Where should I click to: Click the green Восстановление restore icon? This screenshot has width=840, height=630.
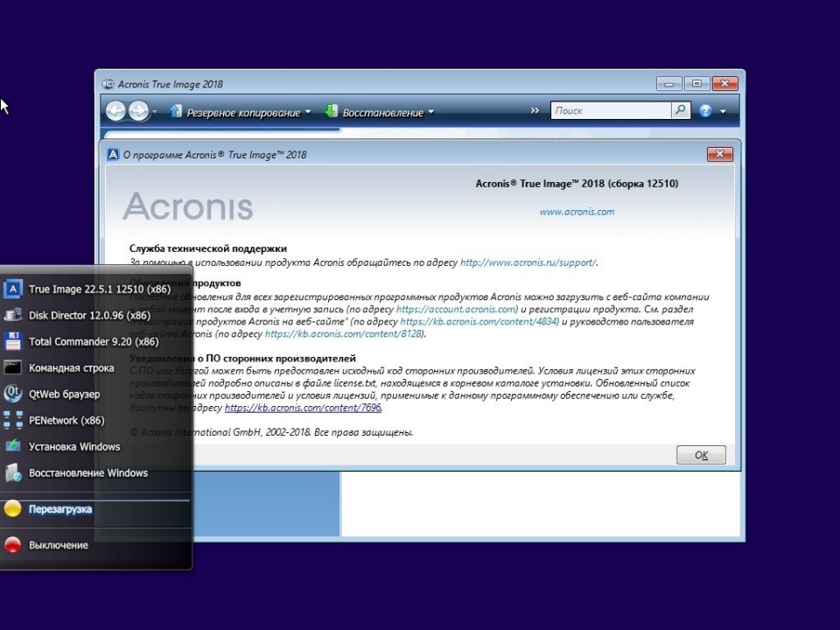point(331,111)
